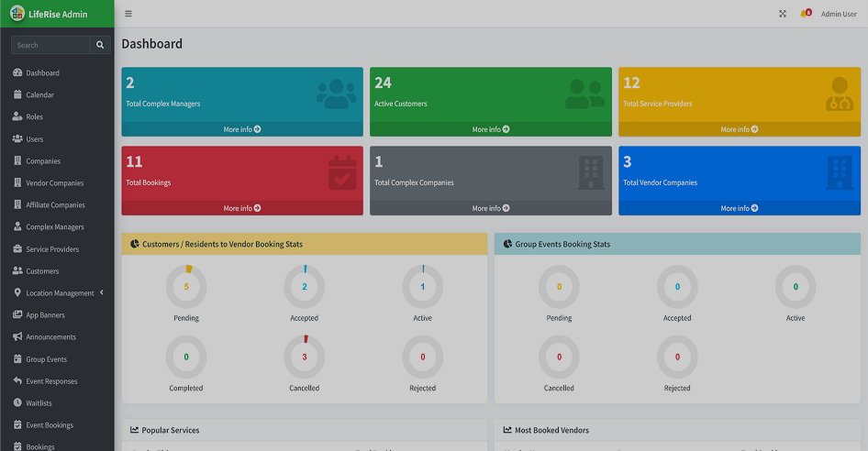
Task: Click the people icon on Active Customers card
Action: pyautogui.click(x=584, y=94)
